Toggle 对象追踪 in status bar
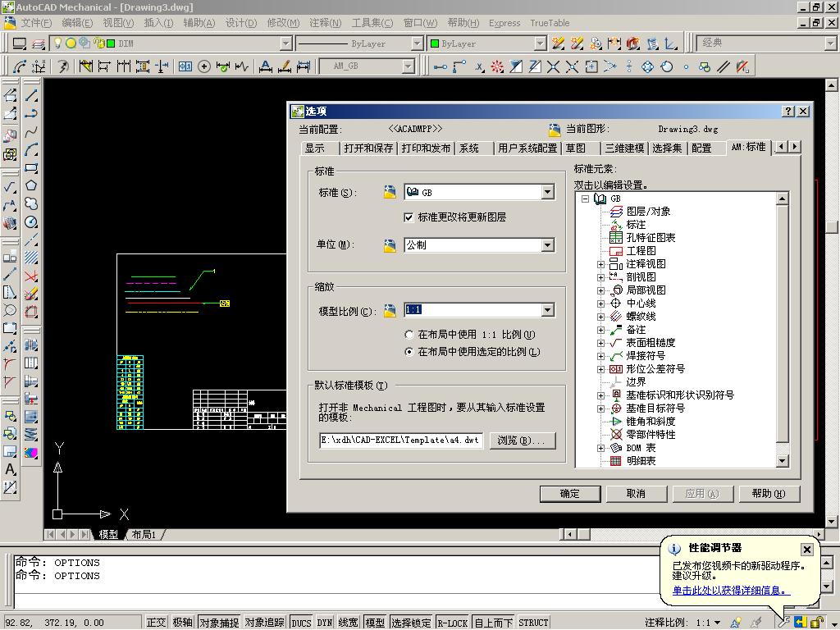Image resolution: width=840 pixels, height=630 pixels. pos(265,623)
